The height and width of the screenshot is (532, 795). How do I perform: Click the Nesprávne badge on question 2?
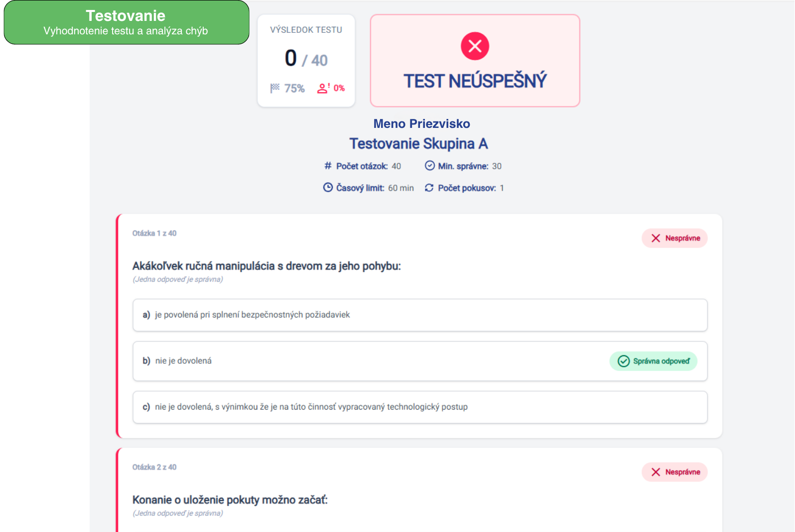(674, 472)
